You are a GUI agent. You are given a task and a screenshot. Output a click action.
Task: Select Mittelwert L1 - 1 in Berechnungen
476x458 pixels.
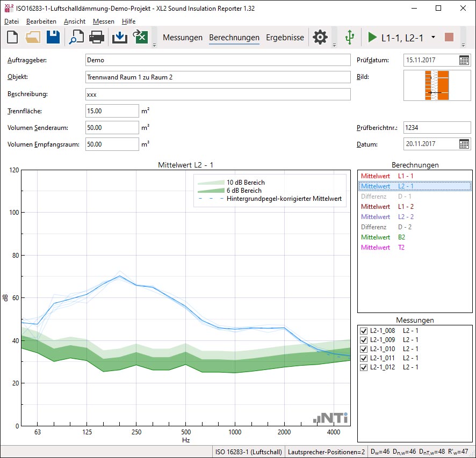(x=387, y=176)
